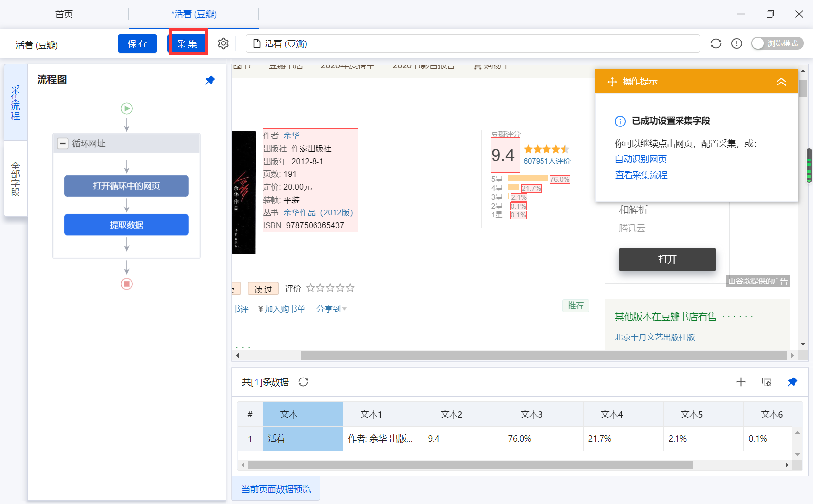The height and width of the screenshot is (504, 813).
Task: Collapse the 循环网址 loop box
Action: point(63,144)
